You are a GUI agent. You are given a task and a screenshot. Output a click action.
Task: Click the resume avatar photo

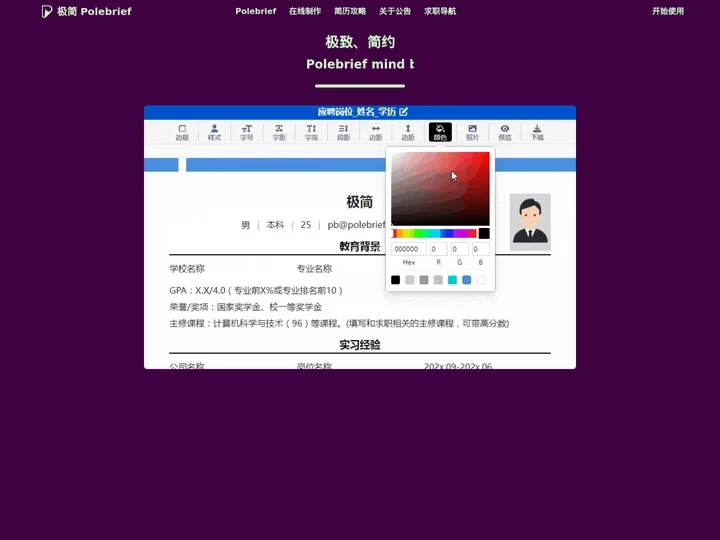click(530, 222)
